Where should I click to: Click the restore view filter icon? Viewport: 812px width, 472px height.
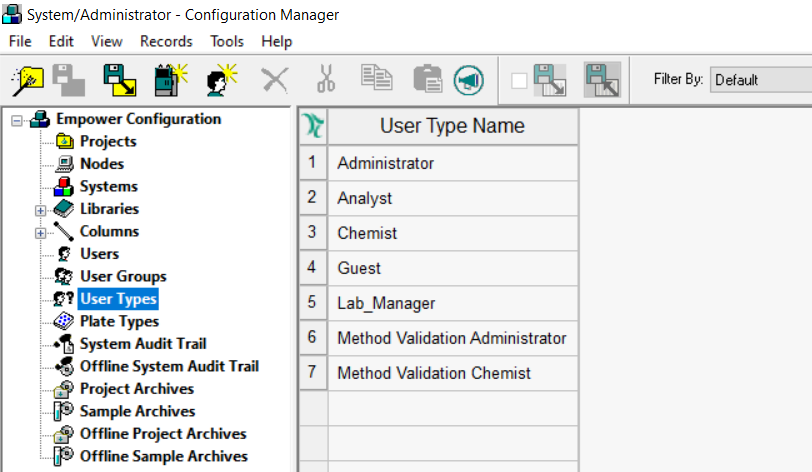pos(602,80)
